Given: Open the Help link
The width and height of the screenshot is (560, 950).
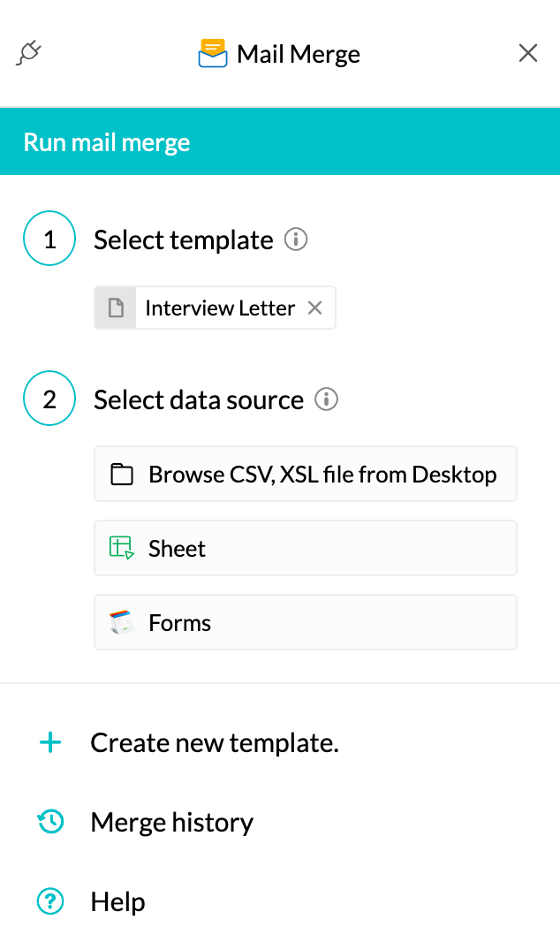Looking at the screenshot, I should [118, 902].
